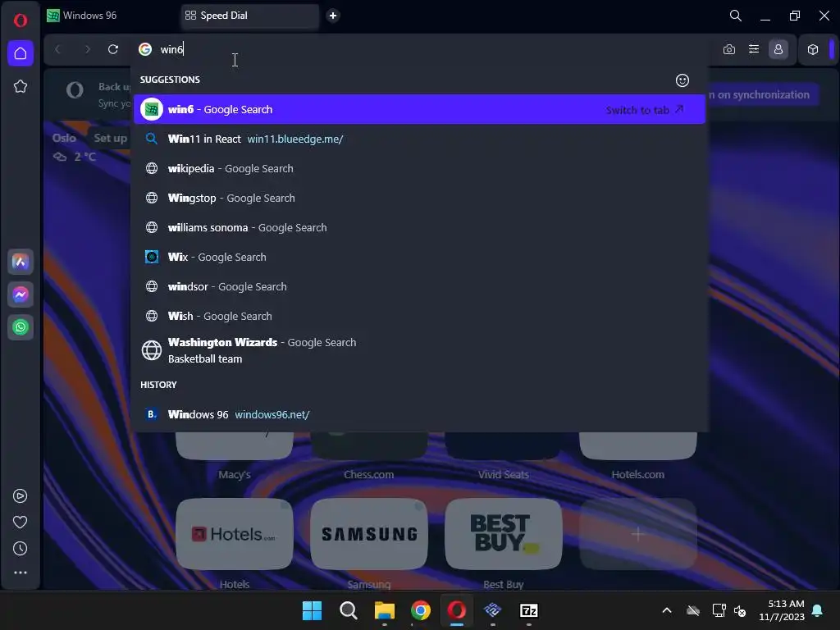Click Oslo weather location
The height and width of the screenshot is (630, 840).
[x=64, y=138]
